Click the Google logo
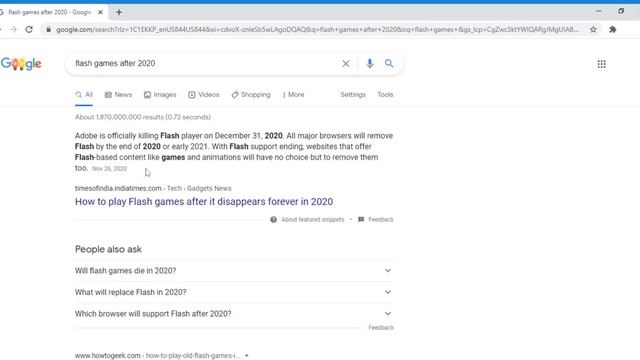Viewport: 640px width, 360px height. (21, 64)
